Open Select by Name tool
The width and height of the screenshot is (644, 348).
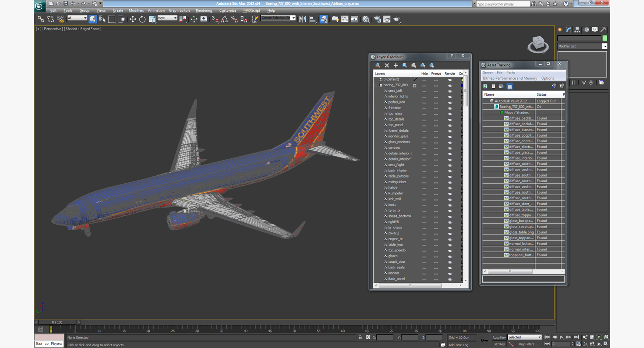[102, 19]
